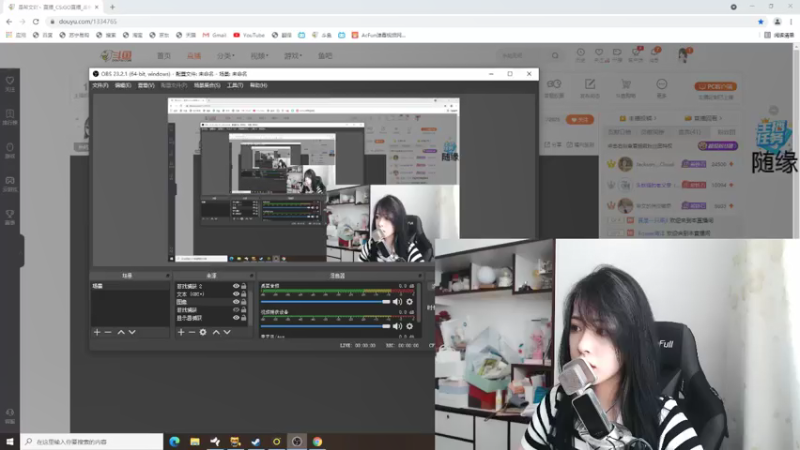Add a new source in OBS Sources panel
This screenshot has height=450, width=800.
pyautogui.click(x=181, y=332)
